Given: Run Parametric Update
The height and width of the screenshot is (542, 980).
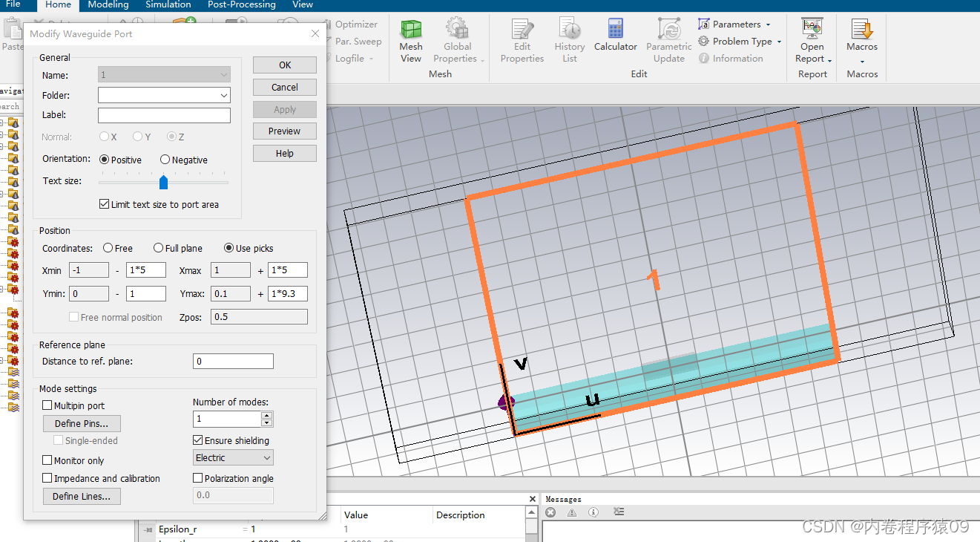Looking at the screenshot, I should tap(669, 42).
